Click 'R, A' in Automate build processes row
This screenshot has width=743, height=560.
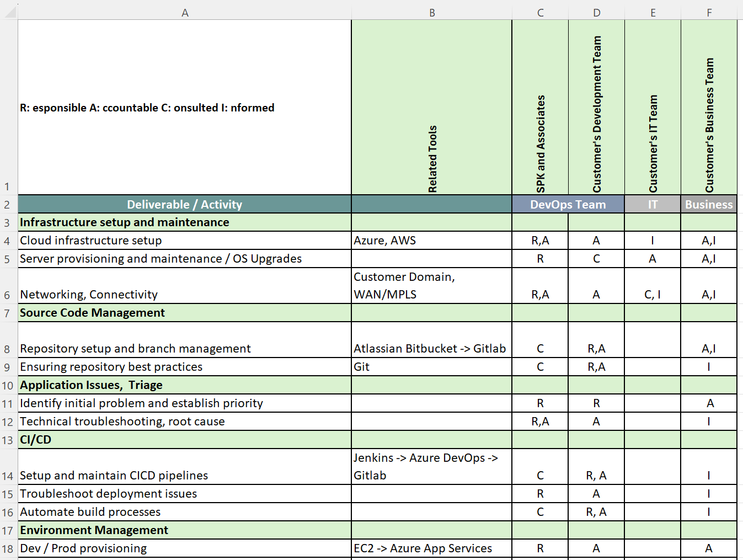pos(596,512)
